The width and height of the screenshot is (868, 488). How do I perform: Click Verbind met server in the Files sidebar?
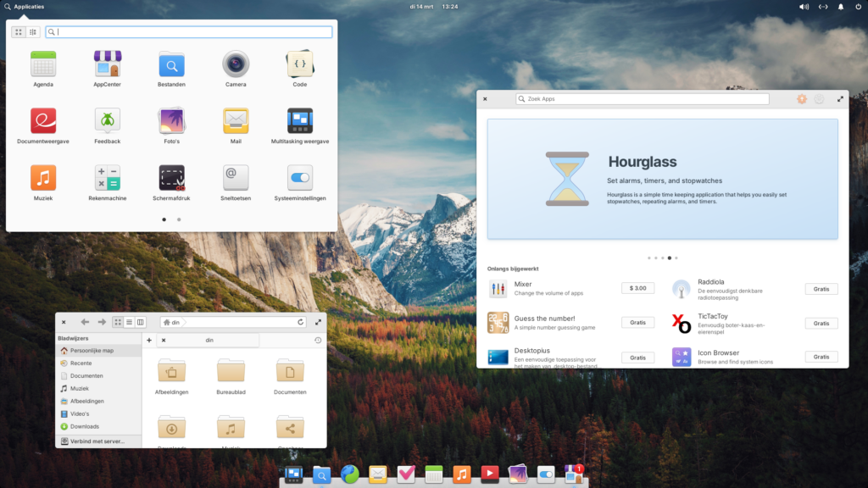point(97,441)
